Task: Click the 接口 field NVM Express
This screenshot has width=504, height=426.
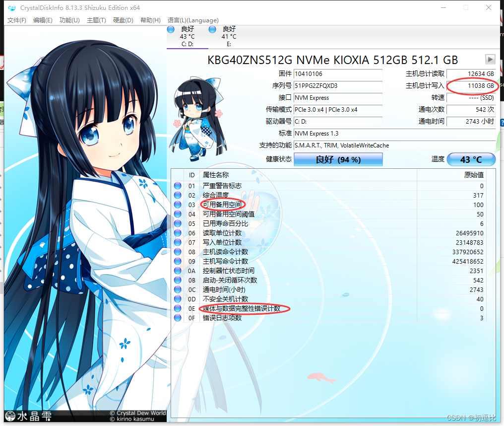Action: (x=338, y=97)
